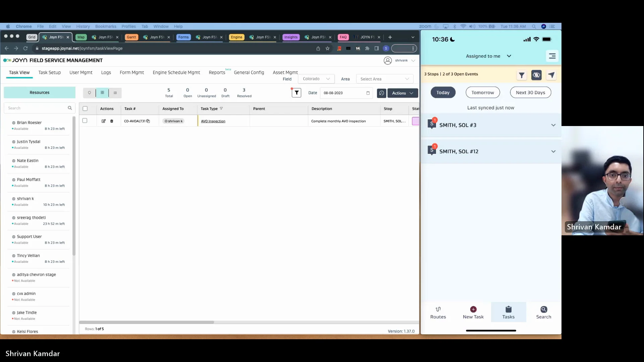Open the AVO Inspection task type link

[213, 121]
